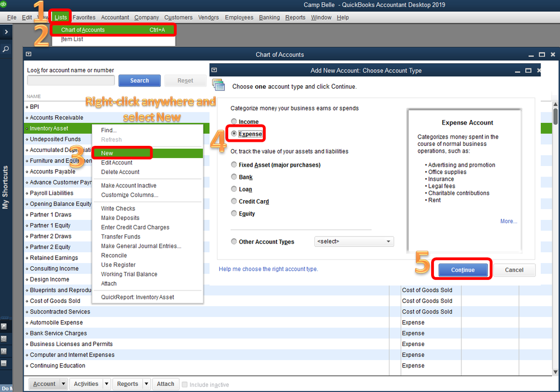Click the Continue button
The height and width of the screenshot is (392, 560).
pos(463,270)
